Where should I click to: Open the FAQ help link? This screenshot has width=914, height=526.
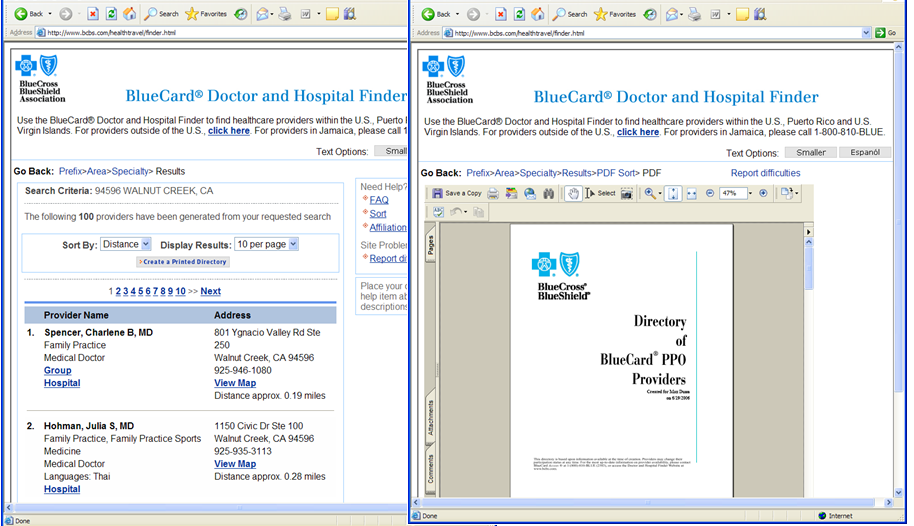click(379, 200)
